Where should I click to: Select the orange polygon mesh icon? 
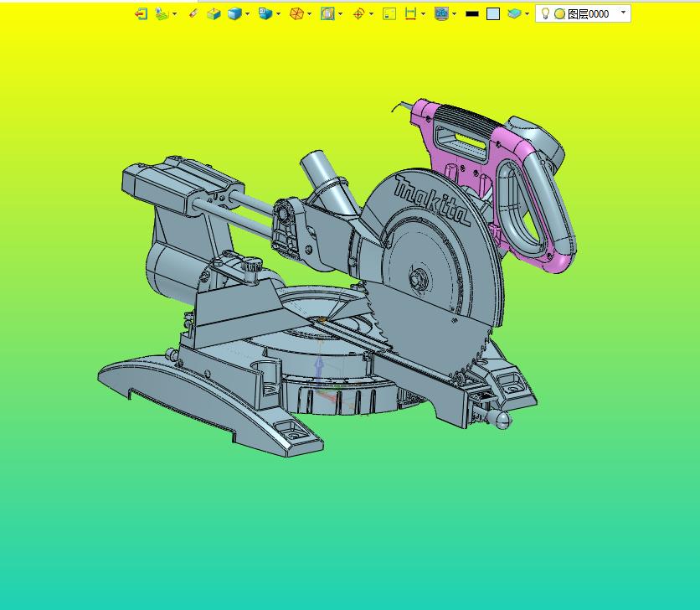point(296,14)
